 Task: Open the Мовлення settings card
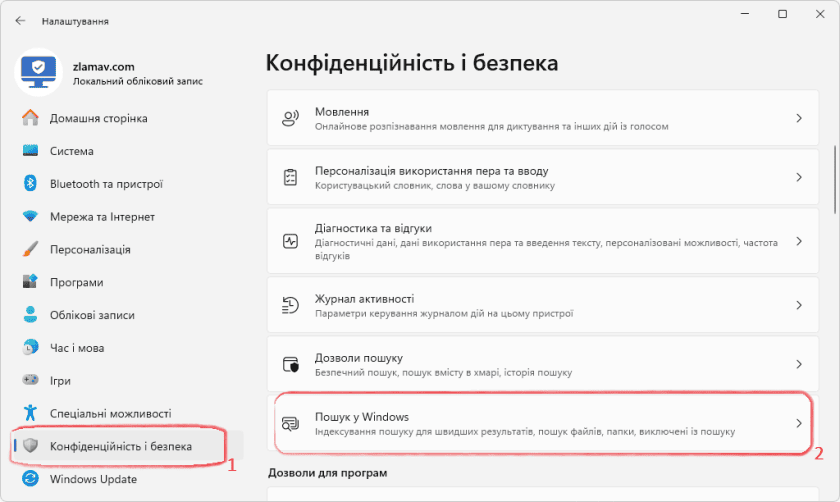coord(543,118)
